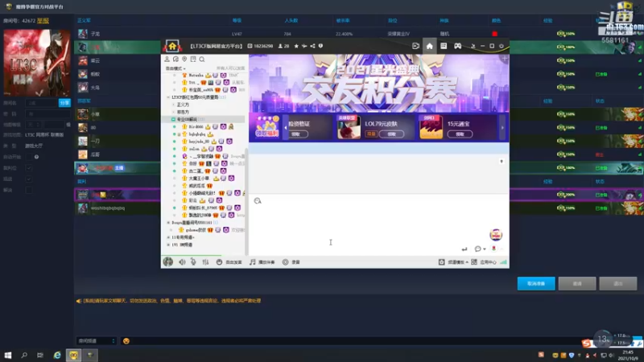Image resolution: width=644 pixels, height=362 pixels.
Task: Open the audio mixer settings icon
Action: coord(205,262)
